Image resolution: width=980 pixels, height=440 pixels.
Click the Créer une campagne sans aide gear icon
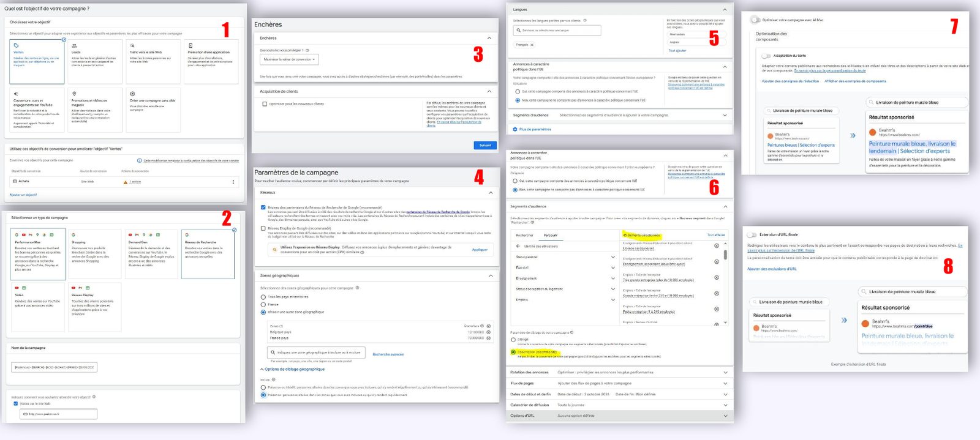132,94
